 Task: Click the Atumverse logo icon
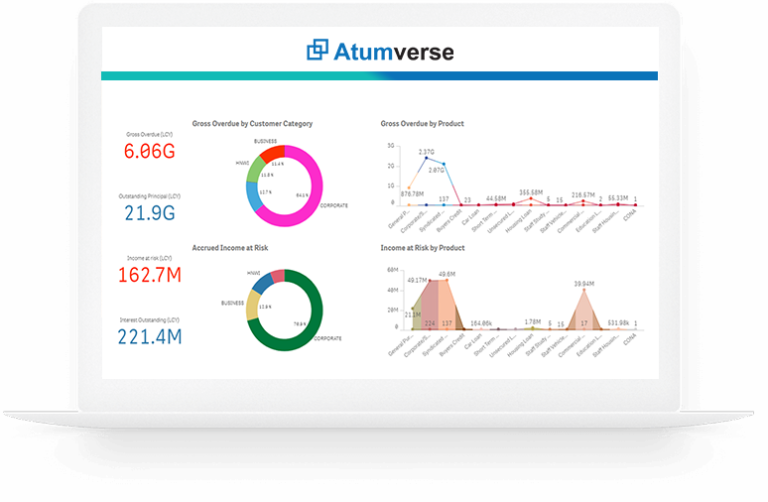point(318,50)
